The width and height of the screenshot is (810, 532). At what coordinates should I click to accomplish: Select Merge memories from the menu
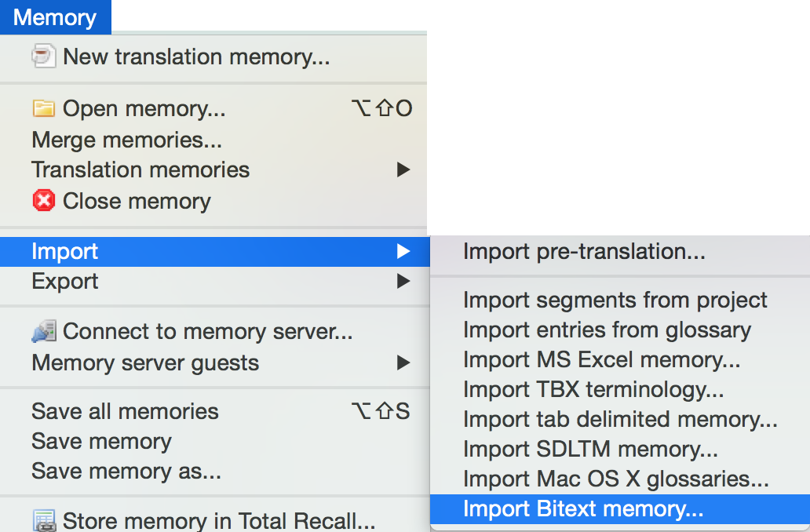coord(126,140)
